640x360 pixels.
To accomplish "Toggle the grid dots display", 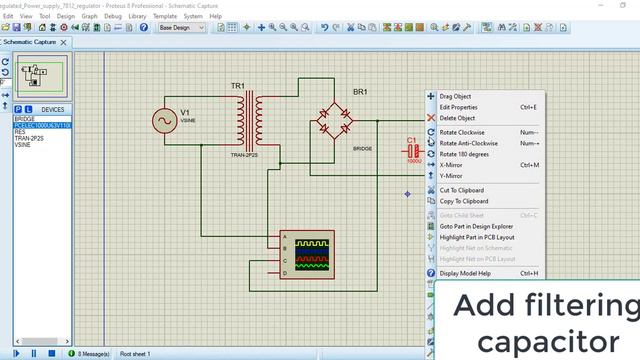I will [x=232, y=27].
